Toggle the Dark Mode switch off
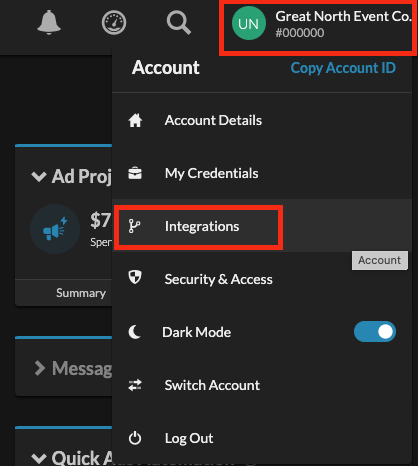 (375, 332)
